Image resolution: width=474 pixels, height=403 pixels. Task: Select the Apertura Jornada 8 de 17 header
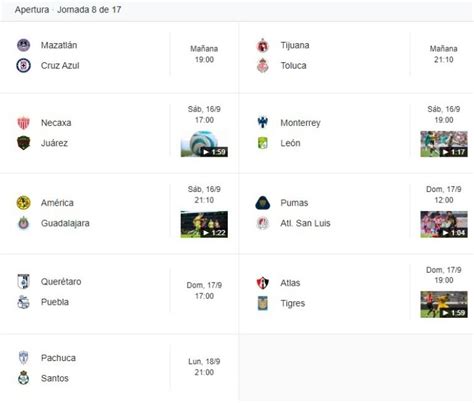coord(68,10)
